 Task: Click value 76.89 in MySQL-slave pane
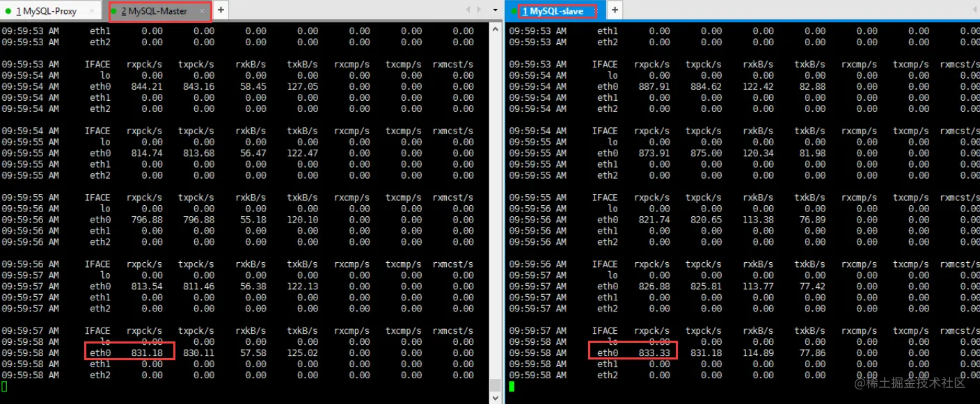[x=812, y=220]
